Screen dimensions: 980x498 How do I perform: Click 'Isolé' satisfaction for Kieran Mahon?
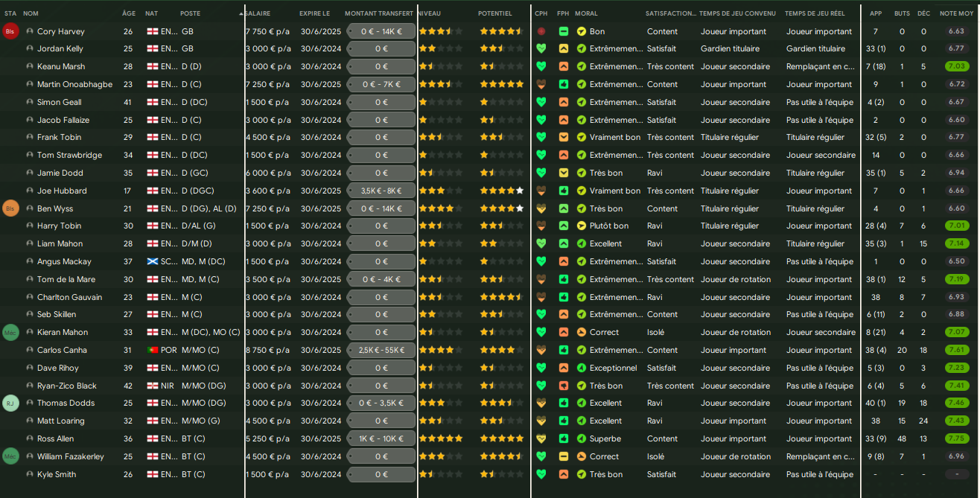(656, 332)
